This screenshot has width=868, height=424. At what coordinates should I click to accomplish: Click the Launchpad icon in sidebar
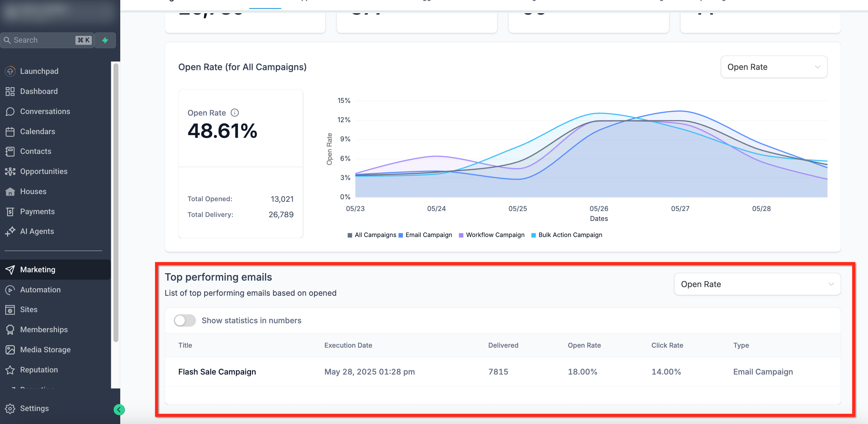tap(10, 71)
